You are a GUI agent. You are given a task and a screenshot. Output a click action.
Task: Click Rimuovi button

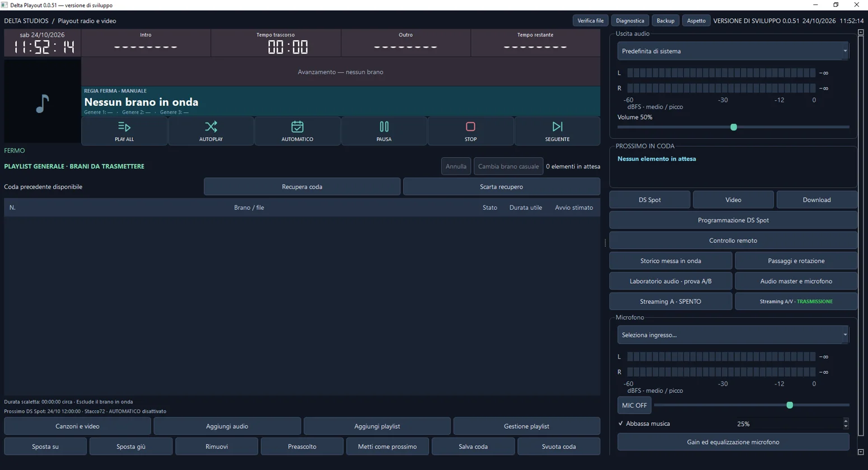pyautogui.click(x=217, y=446)
